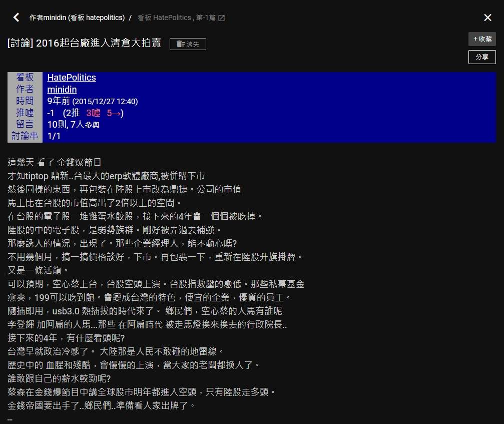Click the 留言 header label
This screenshot has height=424, width=504.
[x=25, y=125]
